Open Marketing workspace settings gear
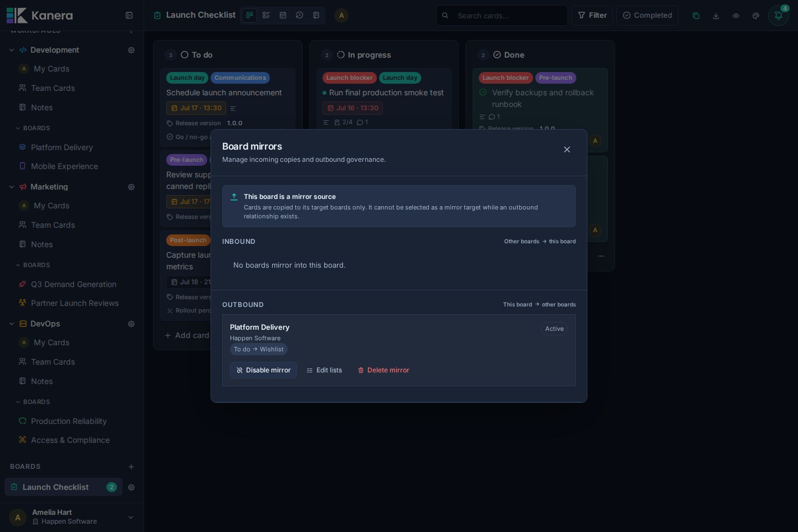 (131, 187)
